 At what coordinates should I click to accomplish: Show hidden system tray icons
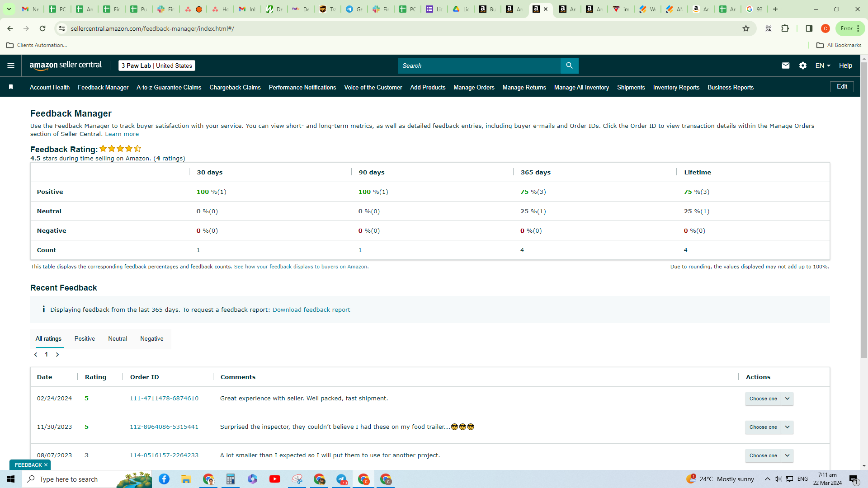coord(768,479)
